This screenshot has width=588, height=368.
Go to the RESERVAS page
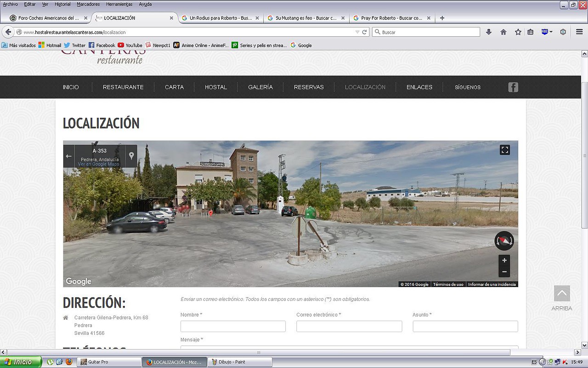[x=309, y=87]
